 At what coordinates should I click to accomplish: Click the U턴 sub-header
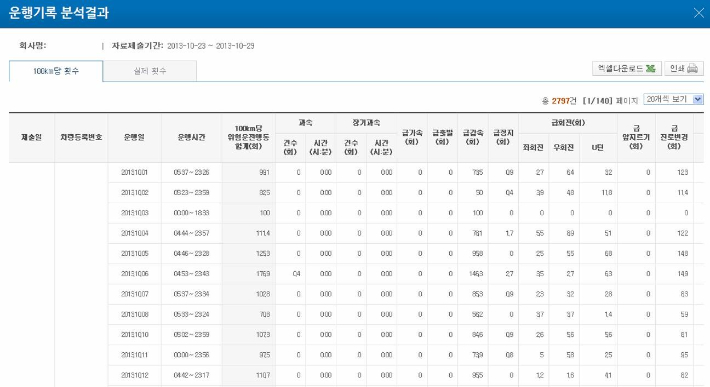(598, 148)
